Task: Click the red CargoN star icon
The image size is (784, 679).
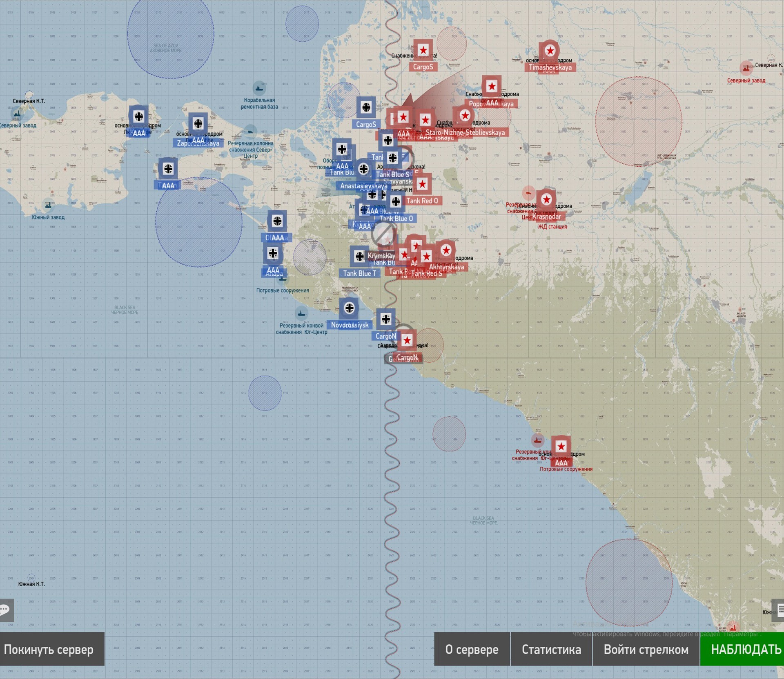Action: pyautogui.click(x=407, y=340)
